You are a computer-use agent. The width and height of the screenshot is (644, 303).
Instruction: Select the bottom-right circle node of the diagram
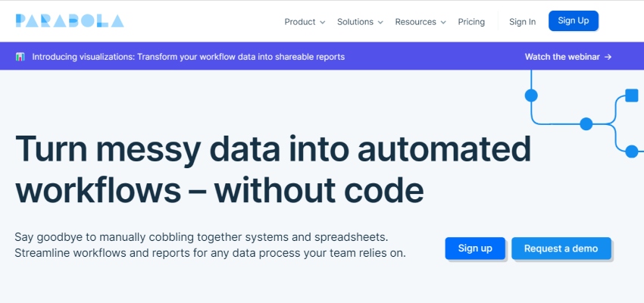coord(631,151)
